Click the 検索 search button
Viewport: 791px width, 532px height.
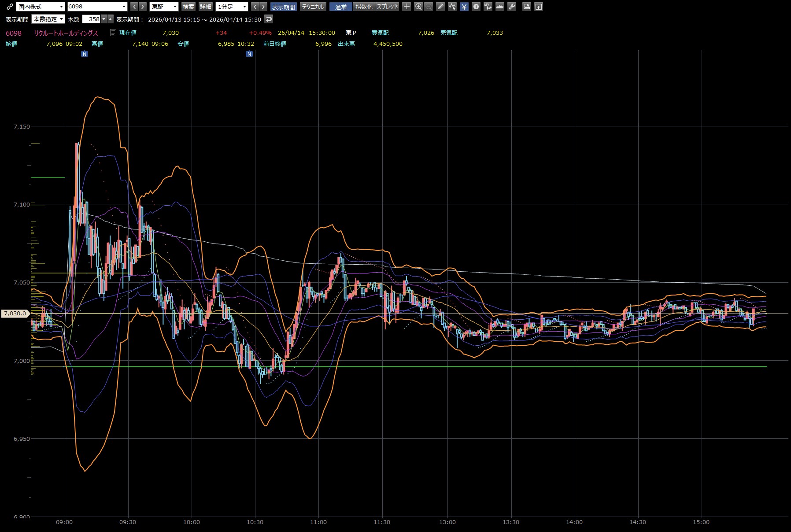tap(189, 7)
